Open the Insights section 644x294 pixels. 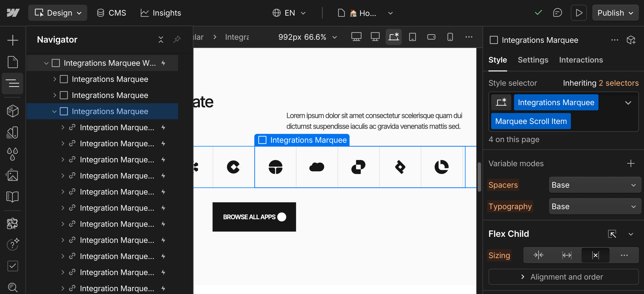point(160,13)
